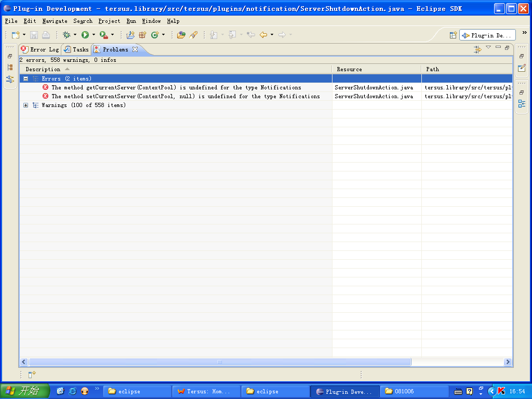
Task: Click the horizontal scrollbar right arrow
Action: coord(508,362)
